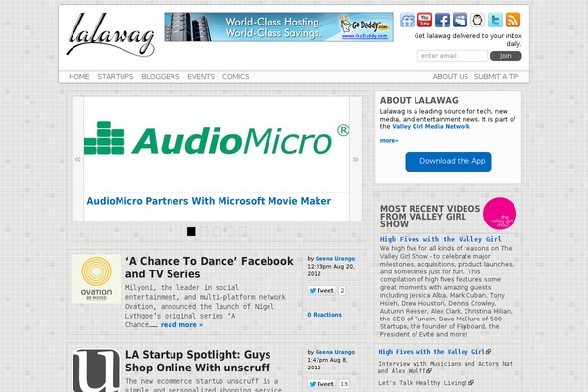Open Geena Urango link on unscruff article
This screenshot has height=392, width=588.
point(335,352)
